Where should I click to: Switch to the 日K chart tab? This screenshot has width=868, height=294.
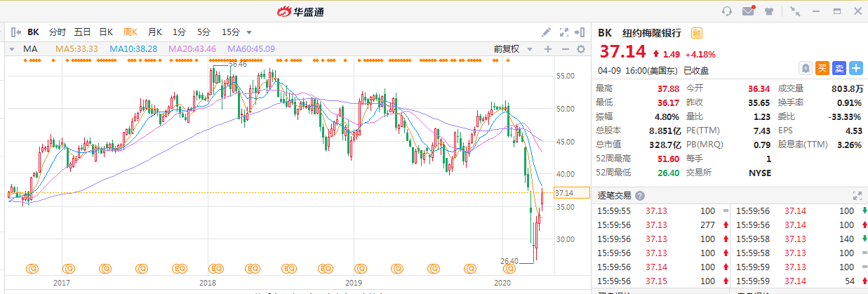[x=106, y=32]
